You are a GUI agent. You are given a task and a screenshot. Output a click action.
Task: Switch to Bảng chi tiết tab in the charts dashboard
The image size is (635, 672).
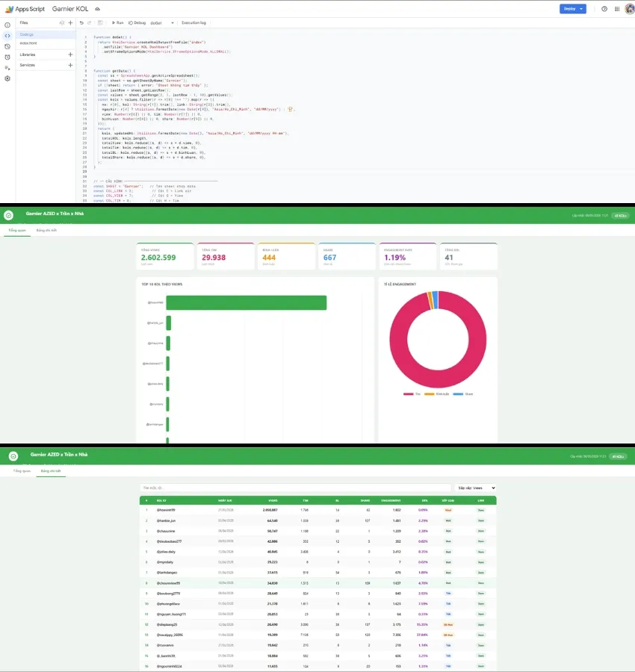[x=46, y=230]
